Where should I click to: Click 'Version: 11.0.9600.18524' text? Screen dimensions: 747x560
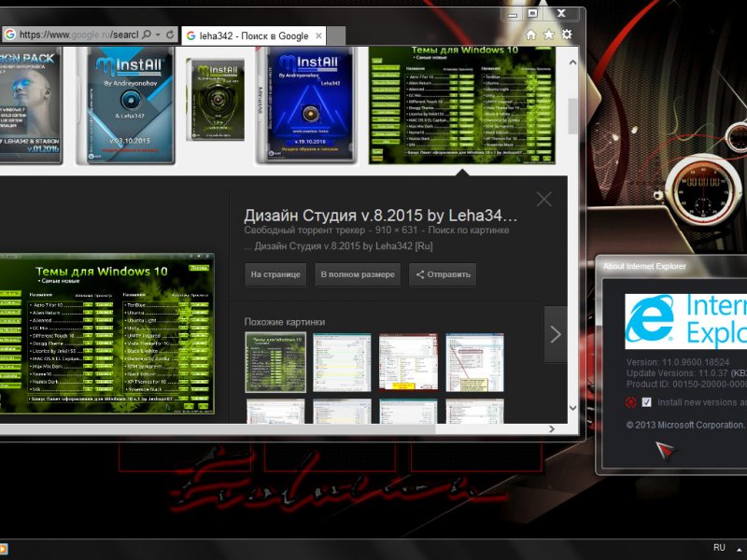(x=678, y=362)
